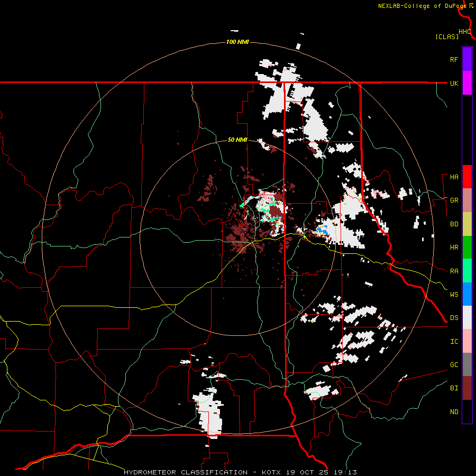Click the DS legend label
Viewport: 476px width, 476px height.
(x=454, y=318)
